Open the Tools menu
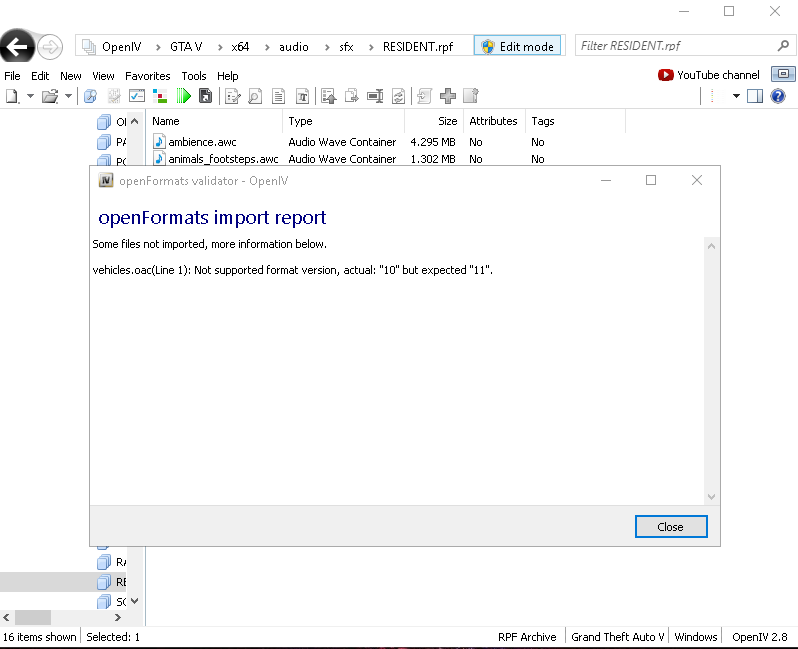798x649 pixels. [194, 76]
